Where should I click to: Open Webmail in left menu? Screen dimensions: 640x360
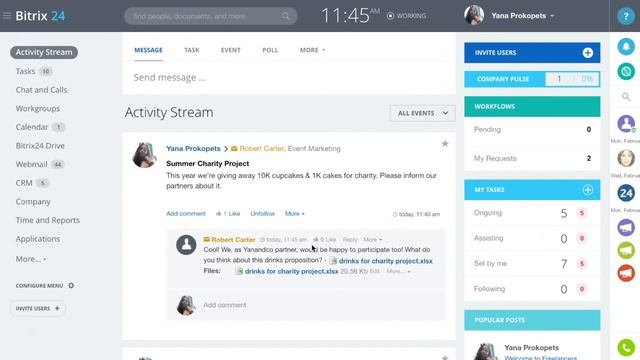coord(31,164)
